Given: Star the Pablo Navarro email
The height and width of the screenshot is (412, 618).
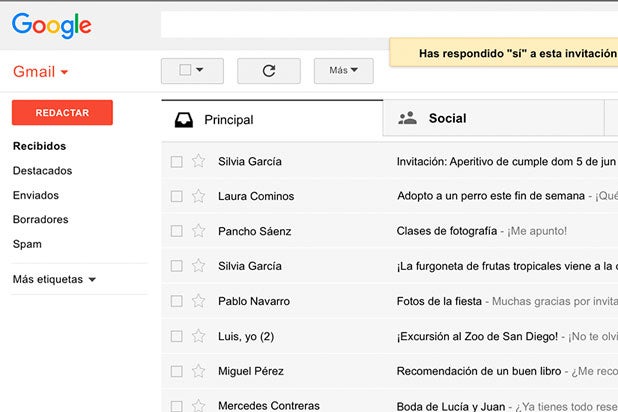Looking at the screenshot, I should pyautogui.click(x=198, y=301).
